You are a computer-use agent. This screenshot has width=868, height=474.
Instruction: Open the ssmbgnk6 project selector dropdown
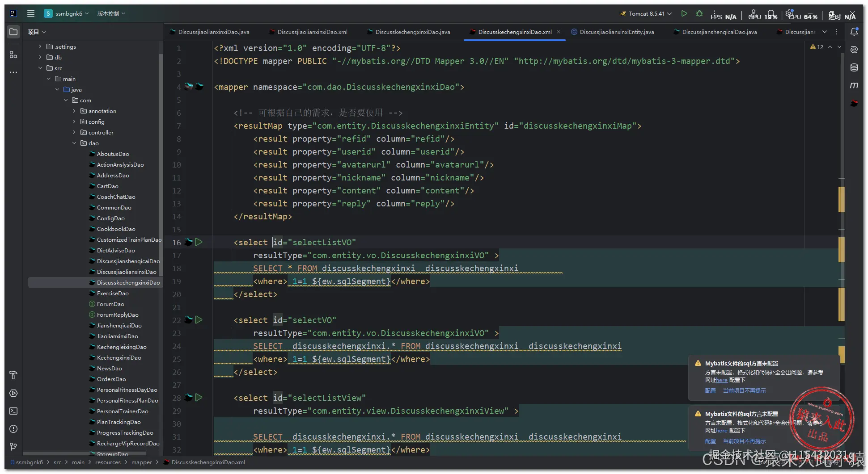click(67, 13)
